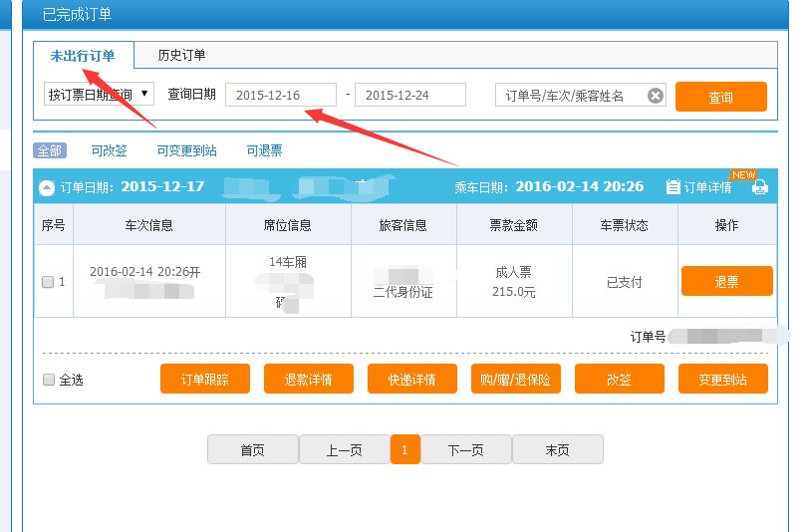Click the 车票状态 column header
This screenshot has height=532, width=805.
pyautogui.click(x=625, y=225)
